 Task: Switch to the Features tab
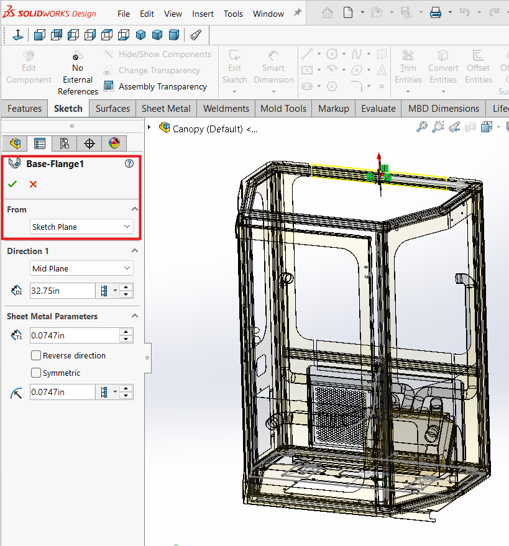(24, 109)
